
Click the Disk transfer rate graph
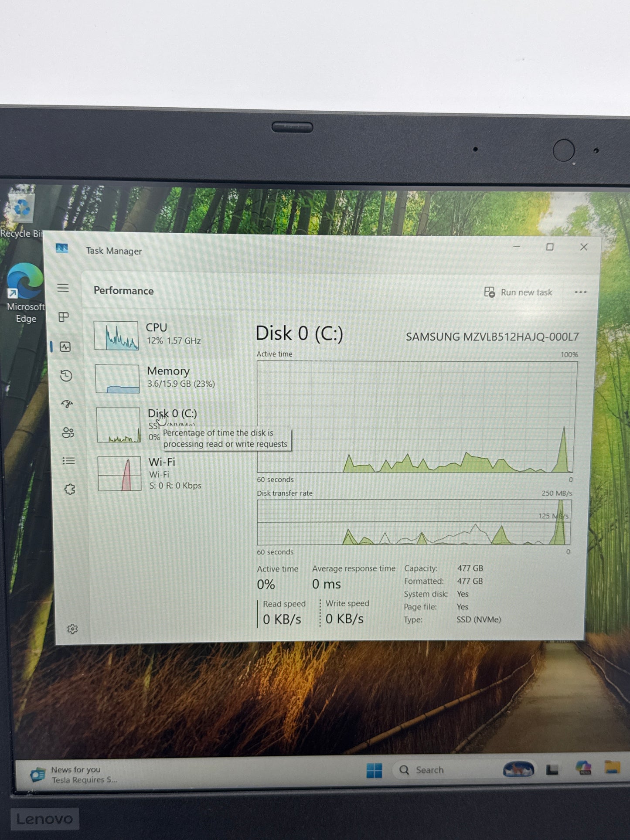pyautogui.click(x=413, y=522)
